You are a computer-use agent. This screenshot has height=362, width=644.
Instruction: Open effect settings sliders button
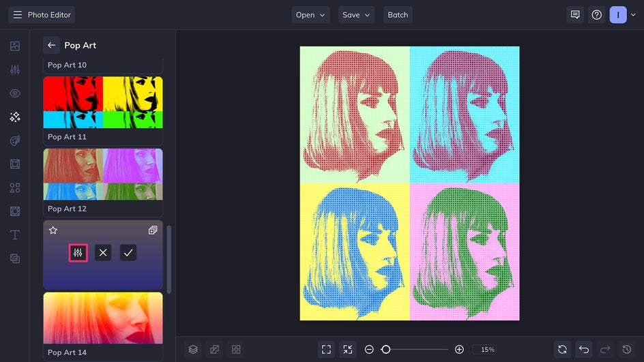(78, 253)
